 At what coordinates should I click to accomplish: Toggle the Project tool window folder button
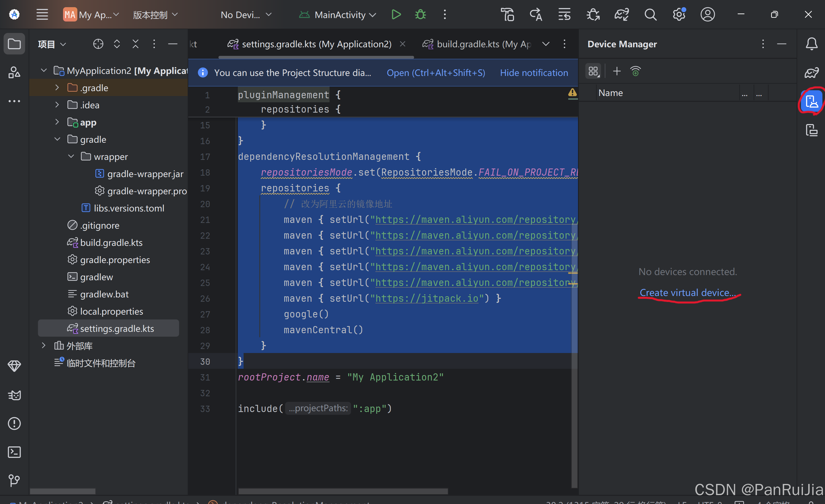click(x=14, y=44)
